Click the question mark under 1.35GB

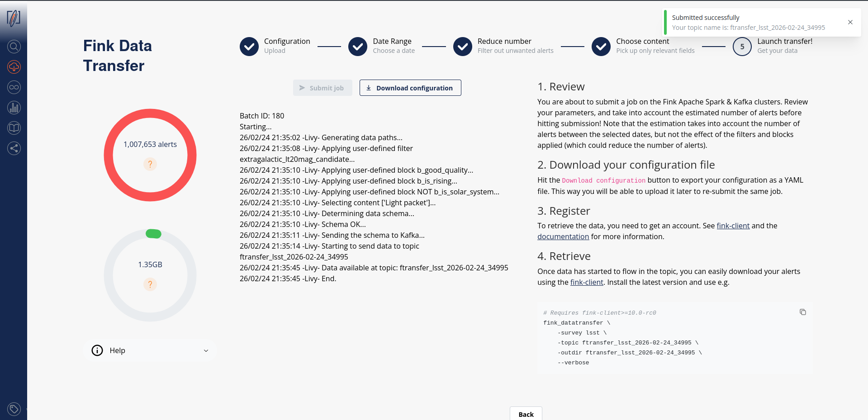(x=150, y=284)
